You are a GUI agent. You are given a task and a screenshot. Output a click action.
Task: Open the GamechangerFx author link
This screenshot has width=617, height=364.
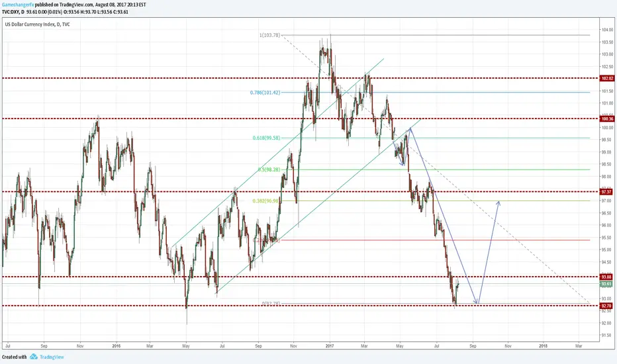click(18, 5)
